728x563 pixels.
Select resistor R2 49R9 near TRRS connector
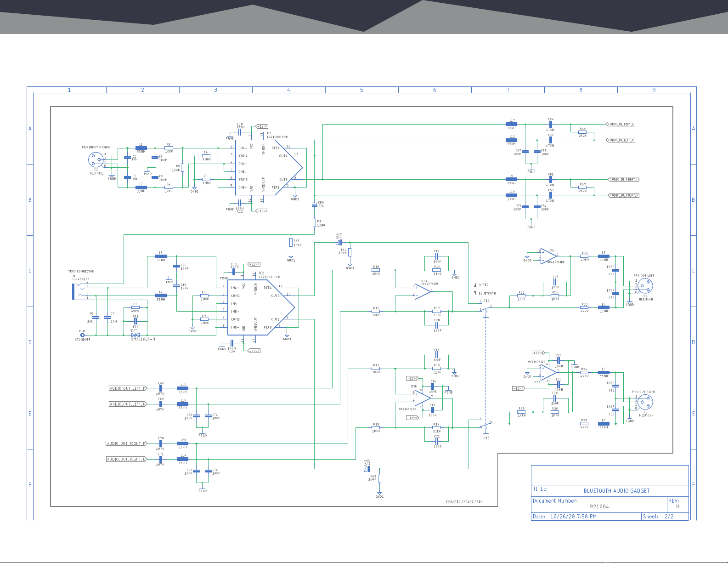tap(135, 307)
